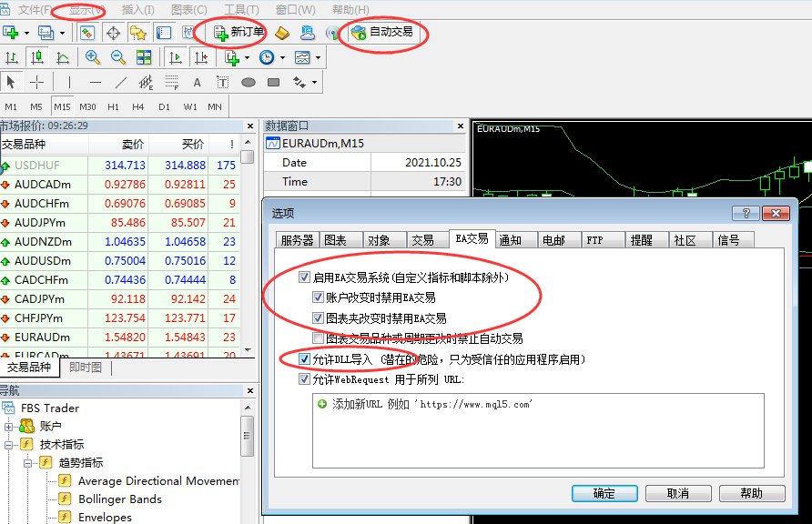
Task: Click 新订单 new order button
Action: 239,33
